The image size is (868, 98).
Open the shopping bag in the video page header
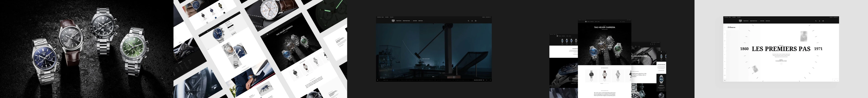point(475,21)
